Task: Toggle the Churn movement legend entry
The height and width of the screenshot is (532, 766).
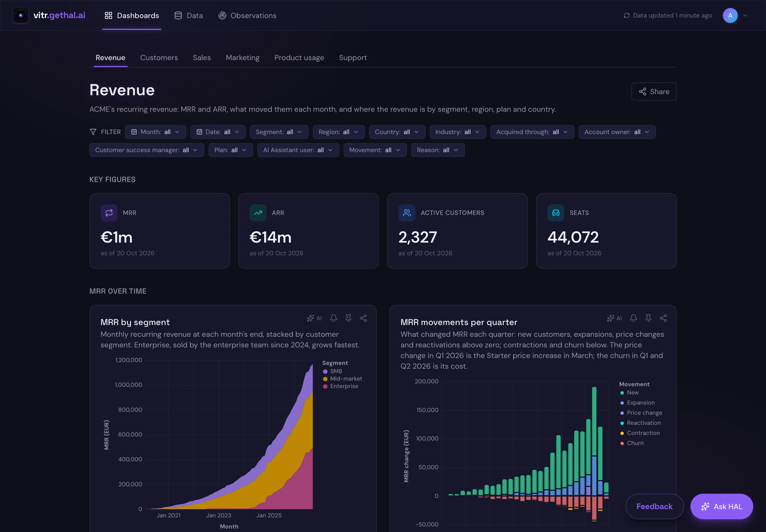Action: pos(632,443)
